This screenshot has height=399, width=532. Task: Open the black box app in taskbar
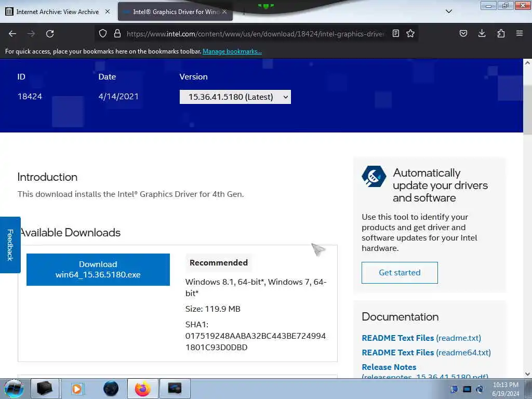pos(45,389)
